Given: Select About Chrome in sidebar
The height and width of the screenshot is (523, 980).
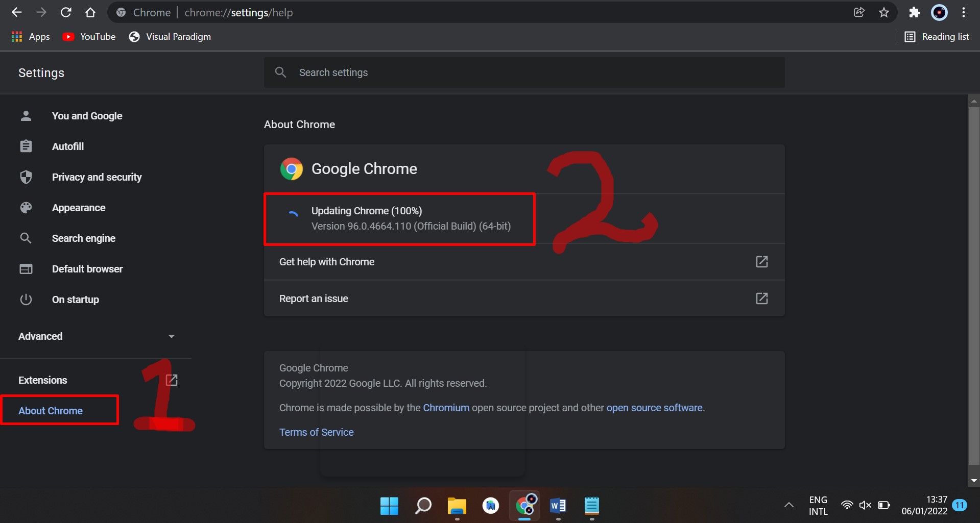Looking at the screenshot, I should point(51,411).
